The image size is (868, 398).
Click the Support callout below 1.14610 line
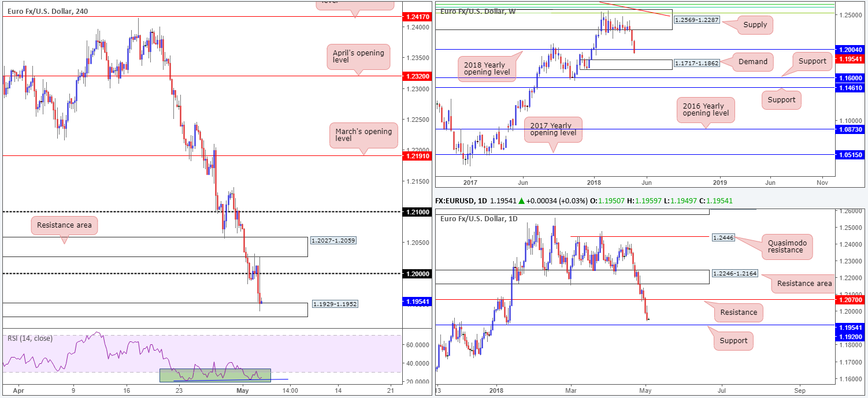pos(781,100)
